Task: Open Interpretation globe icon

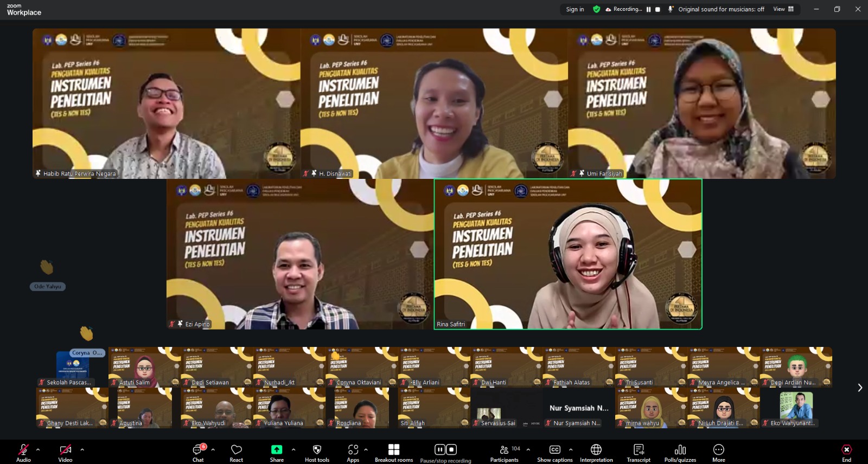Action: click(596, 453)
